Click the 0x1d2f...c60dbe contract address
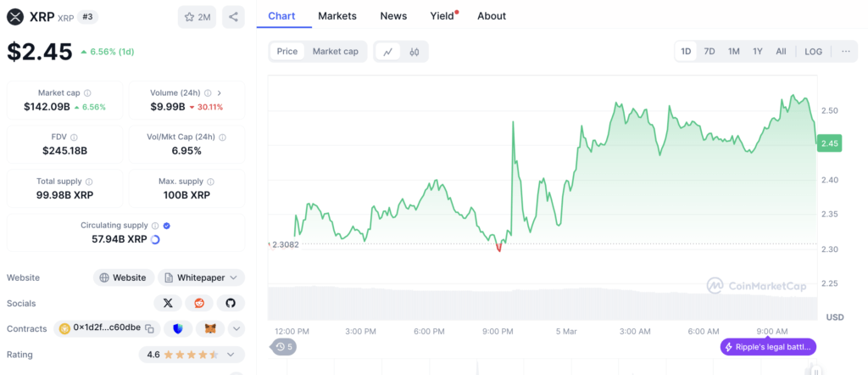This screenshot has height=375, width=868. 107,328
